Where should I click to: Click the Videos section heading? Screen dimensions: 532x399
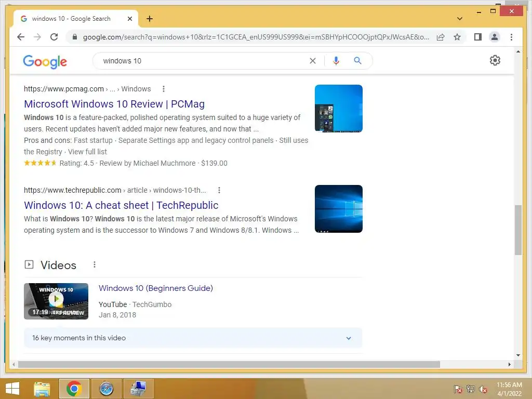point(58,265)
